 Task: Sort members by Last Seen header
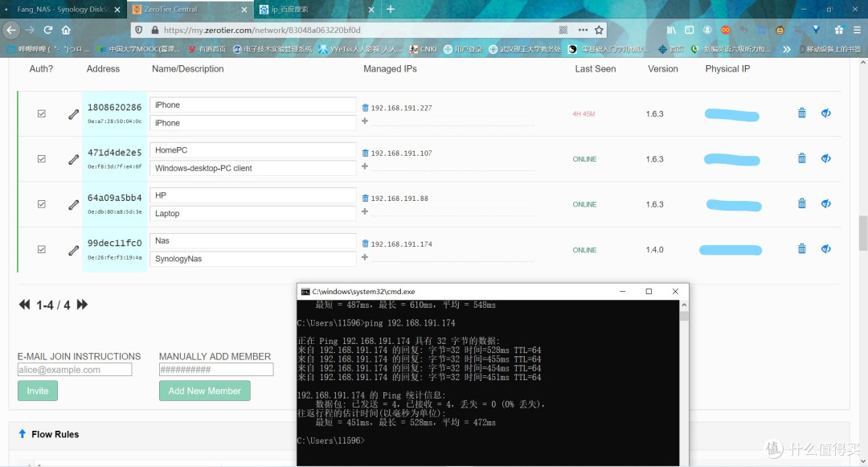coord(595,68)
